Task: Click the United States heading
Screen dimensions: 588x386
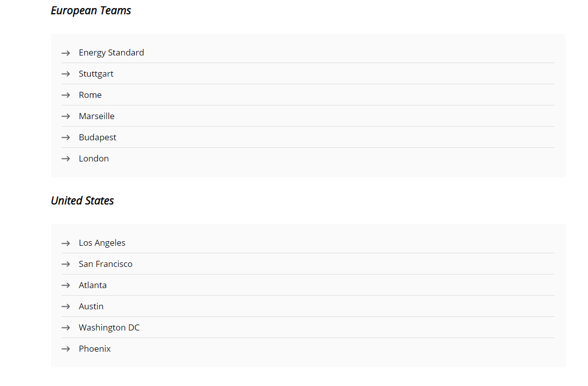Action: point(82,201)
